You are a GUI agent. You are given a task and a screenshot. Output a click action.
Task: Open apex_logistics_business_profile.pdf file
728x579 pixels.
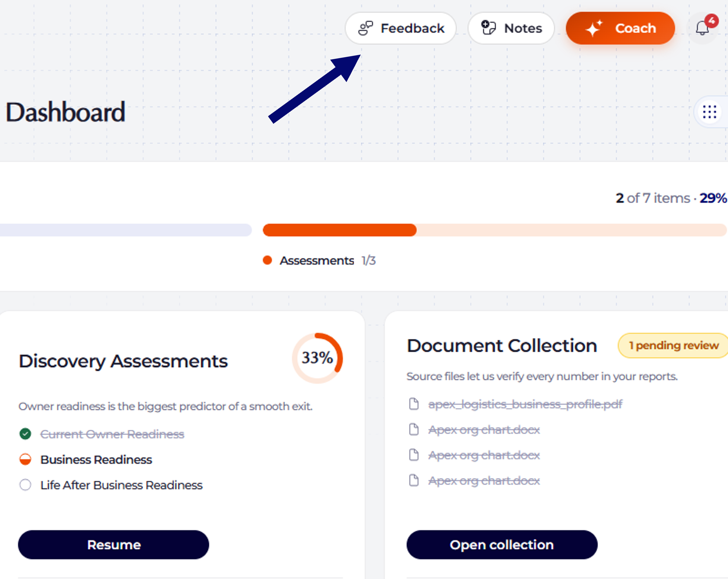[x=525, y=404]
